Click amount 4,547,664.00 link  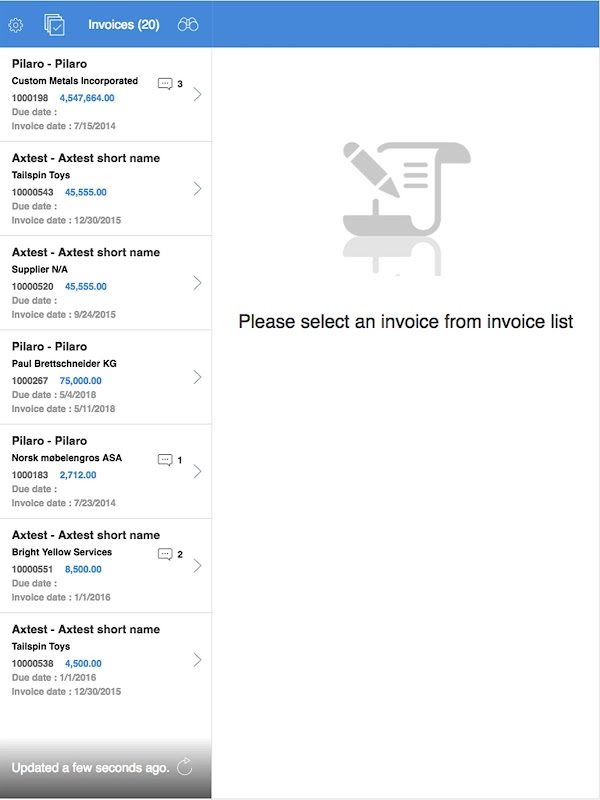click(87, 98)
